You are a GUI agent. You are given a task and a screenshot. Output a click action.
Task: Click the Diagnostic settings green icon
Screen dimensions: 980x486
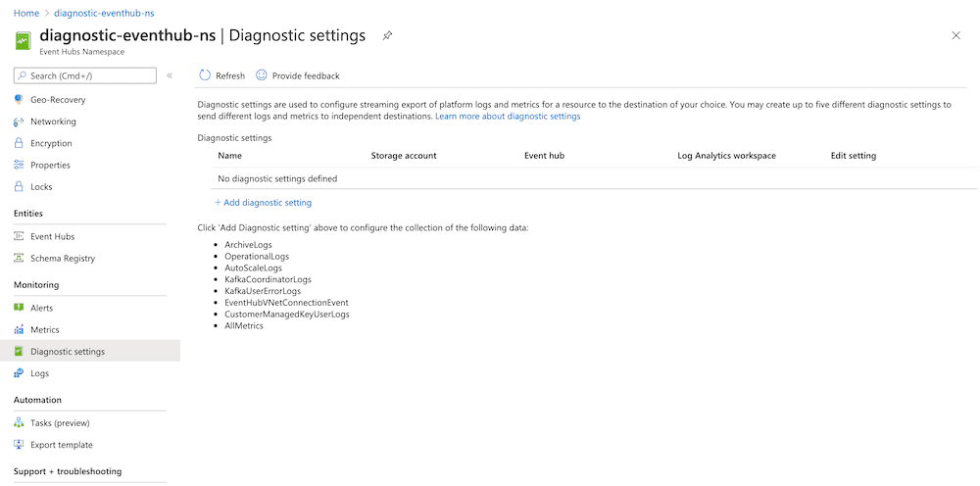coord(19,352)
